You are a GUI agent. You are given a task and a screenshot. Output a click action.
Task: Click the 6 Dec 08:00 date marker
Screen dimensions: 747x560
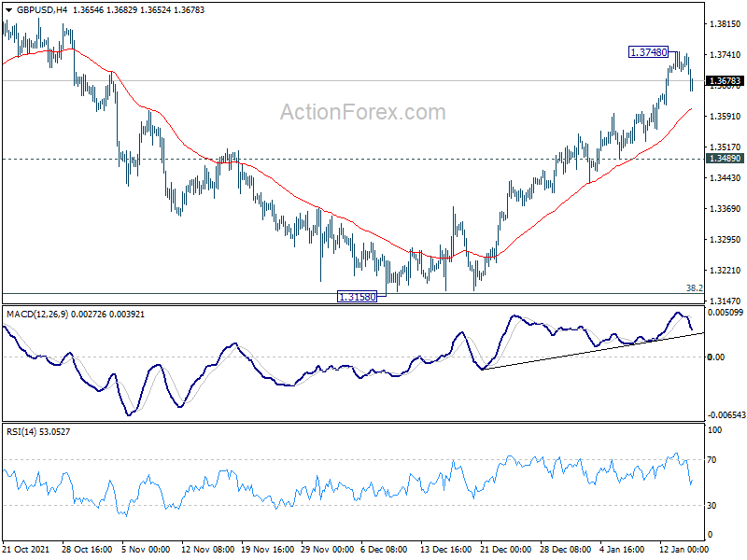pos(384,549)
